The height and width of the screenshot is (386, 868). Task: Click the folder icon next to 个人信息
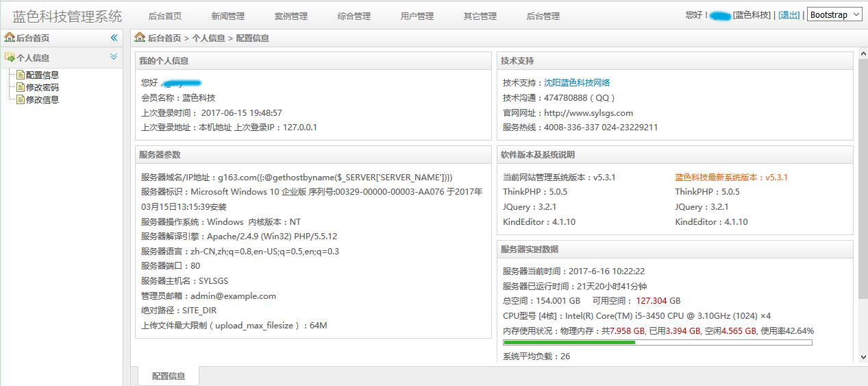(x=10, y=58)
